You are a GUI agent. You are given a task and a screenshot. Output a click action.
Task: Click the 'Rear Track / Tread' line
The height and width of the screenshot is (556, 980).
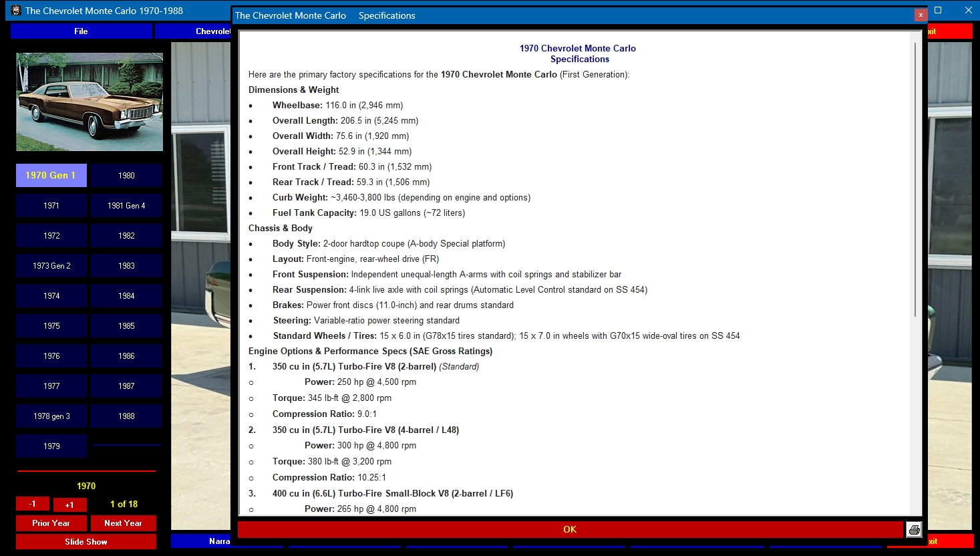click(x=351, y=182)
